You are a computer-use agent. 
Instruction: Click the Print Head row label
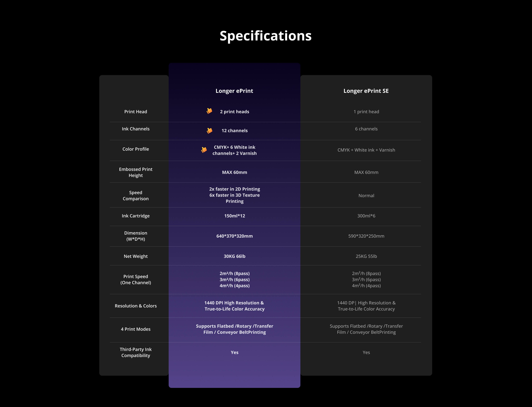[135, 112]
